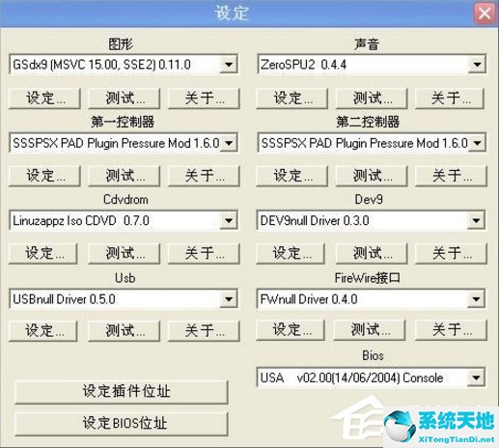Open the Cdvdrom Linuzappz dropdown arrow
The image size is (499, 448).
click(x=229, y=220)
